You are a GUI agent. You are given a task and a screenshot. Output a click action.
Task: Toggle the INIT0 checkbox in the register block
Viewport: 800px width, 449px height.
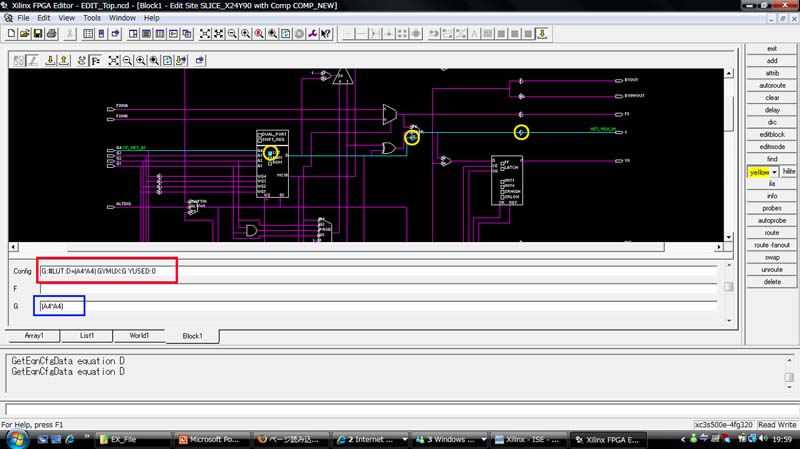503,186
